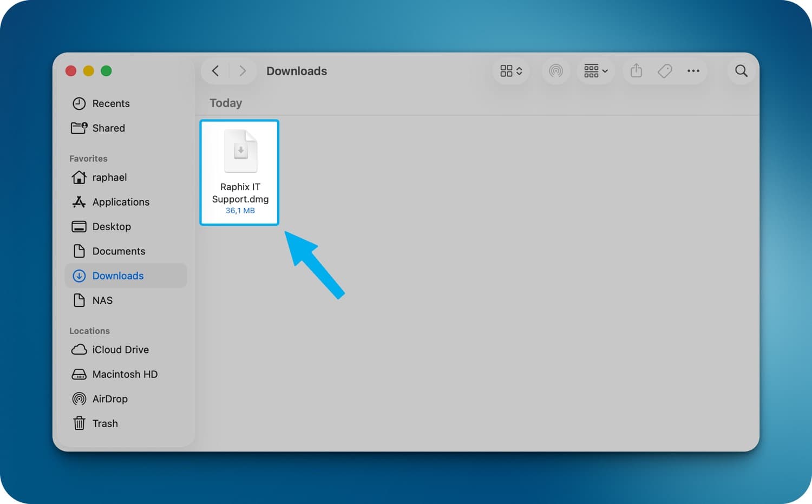This screenshot has height=504, width=812.
Task: Select Macintosh HD in Locations
Action: tap(125, 374)
